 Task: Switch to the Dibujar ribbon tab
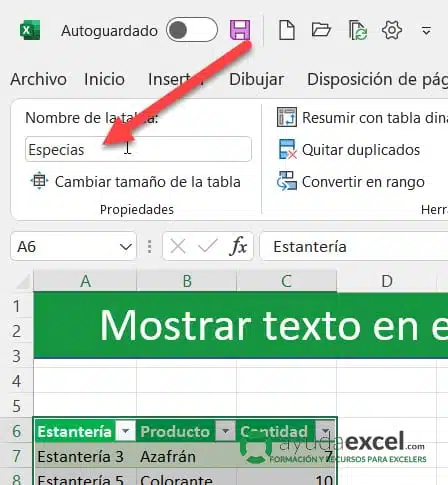256,79
